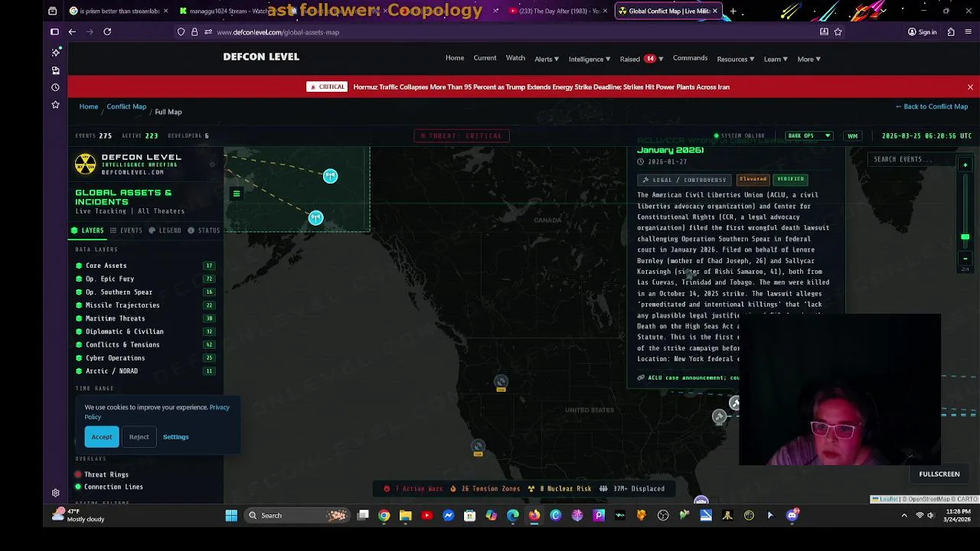
Task: Open cookie Settings in the banner
Action: click(x=175, y=437)
